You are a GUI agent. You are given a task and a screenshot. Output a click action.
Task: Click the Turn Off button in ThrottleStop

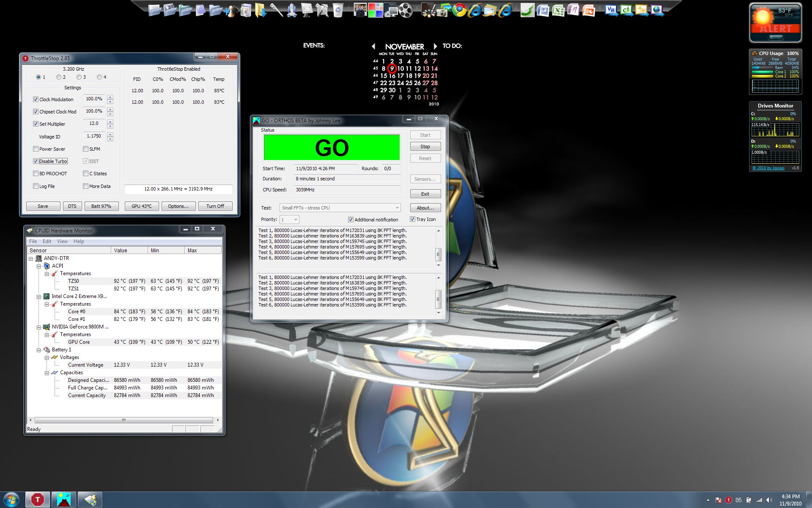click(x=215, y=206)
